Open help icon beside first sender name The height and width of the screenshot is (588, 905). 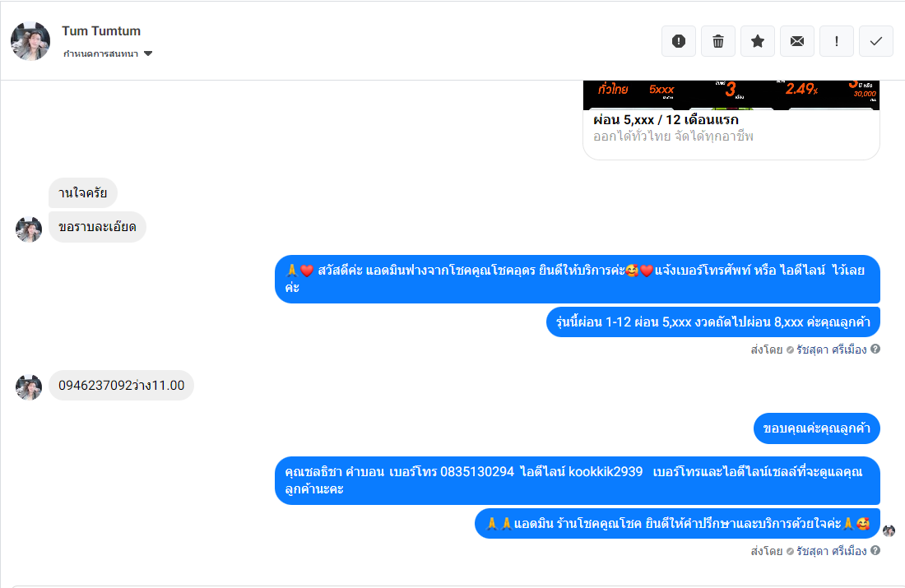pos(875,350)
